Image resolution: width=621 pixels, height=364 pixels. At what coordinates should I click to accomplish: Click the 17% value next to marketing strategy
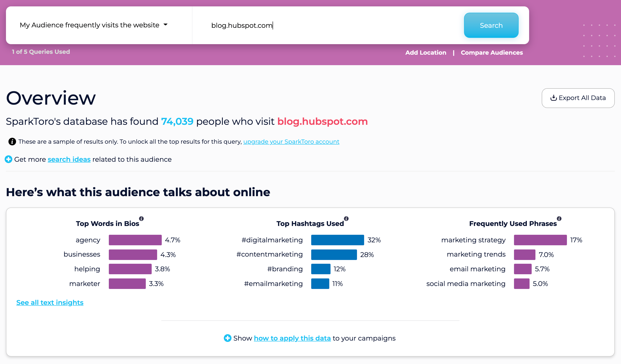pos(576,240)
